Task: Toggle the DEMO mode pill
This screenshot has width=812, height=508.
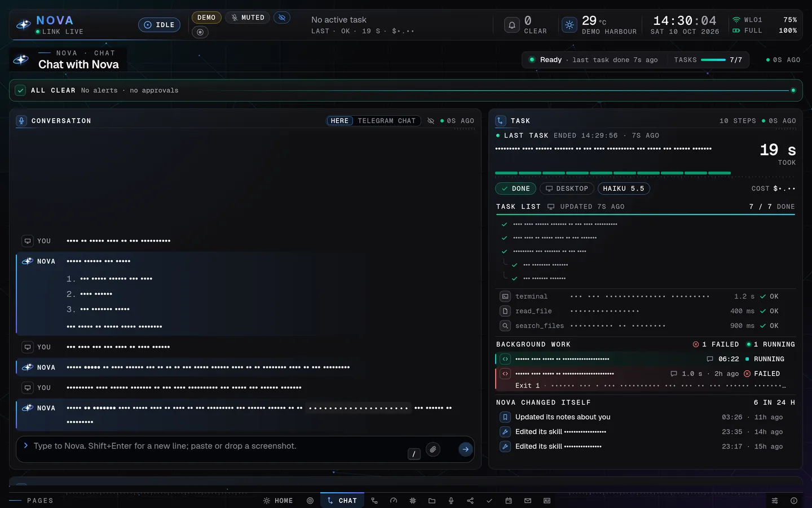Action: pyautogui.click(x=206, y=17)
